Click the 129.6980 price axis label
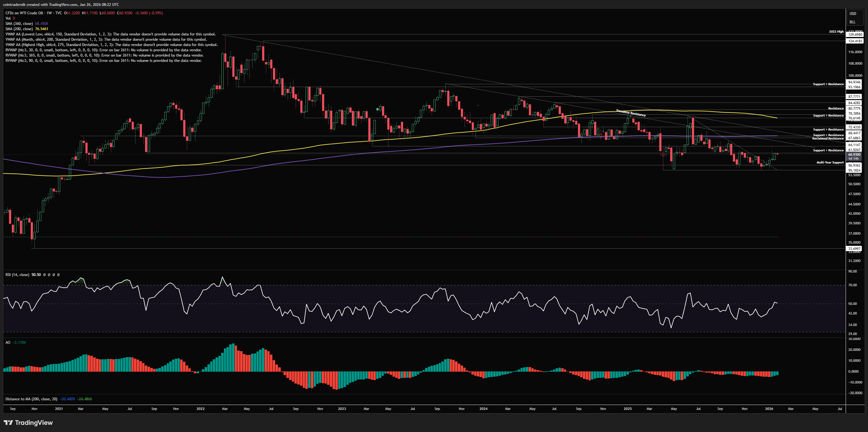Image resolution: width=868 pixels, height=432 pixels. pos(855,34)
